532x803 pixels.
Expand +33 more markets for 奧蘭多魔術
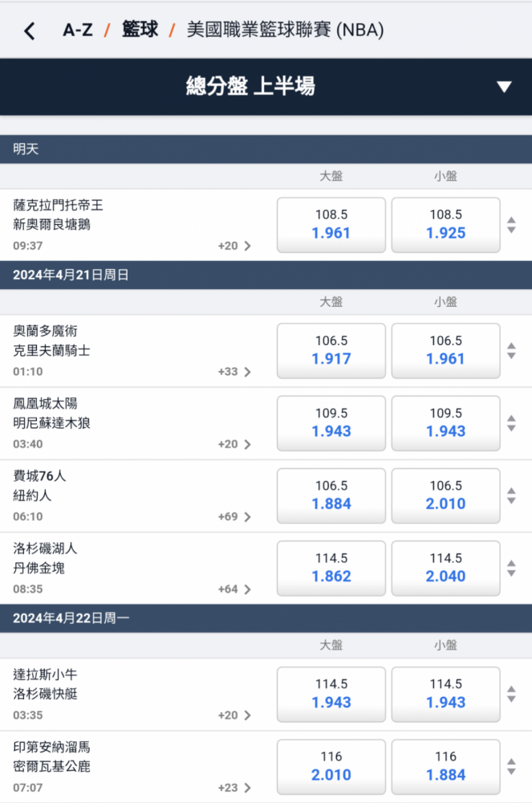[234, 372]
